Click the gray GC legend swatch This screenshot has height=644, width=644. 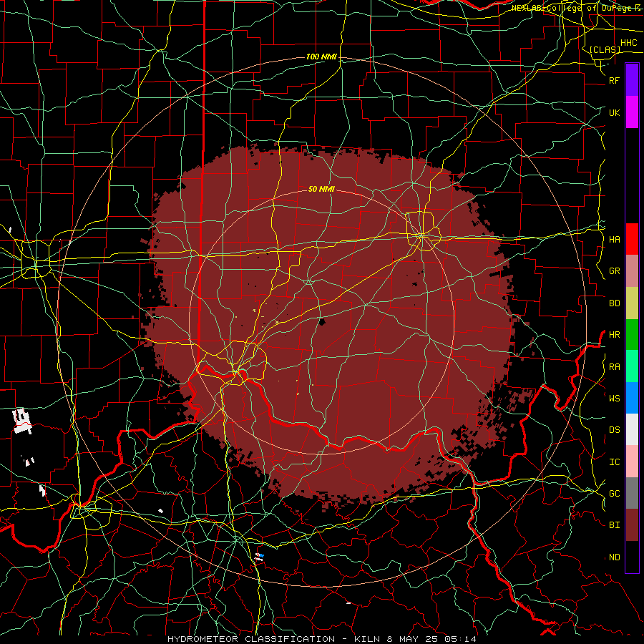tap(632, 493)
